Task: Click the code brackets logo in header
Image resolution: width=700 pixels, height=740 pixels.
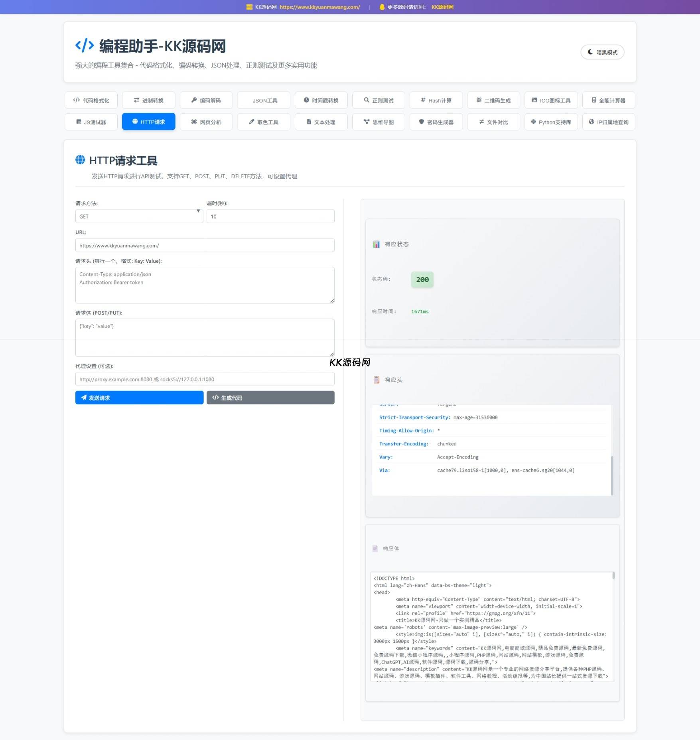Action: pos(85,45)
